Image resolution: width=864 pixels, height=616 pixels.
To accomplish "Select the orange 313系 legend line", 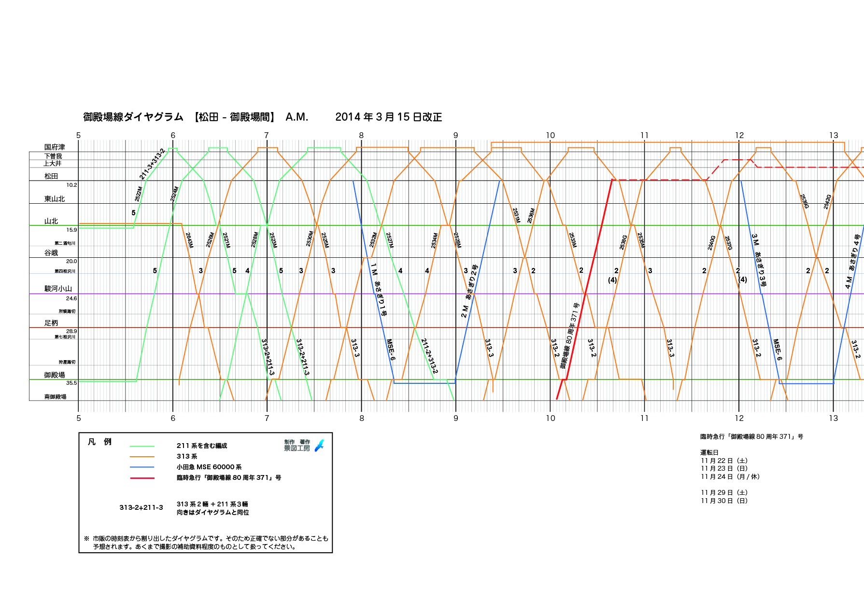I will tap(142, 457).
